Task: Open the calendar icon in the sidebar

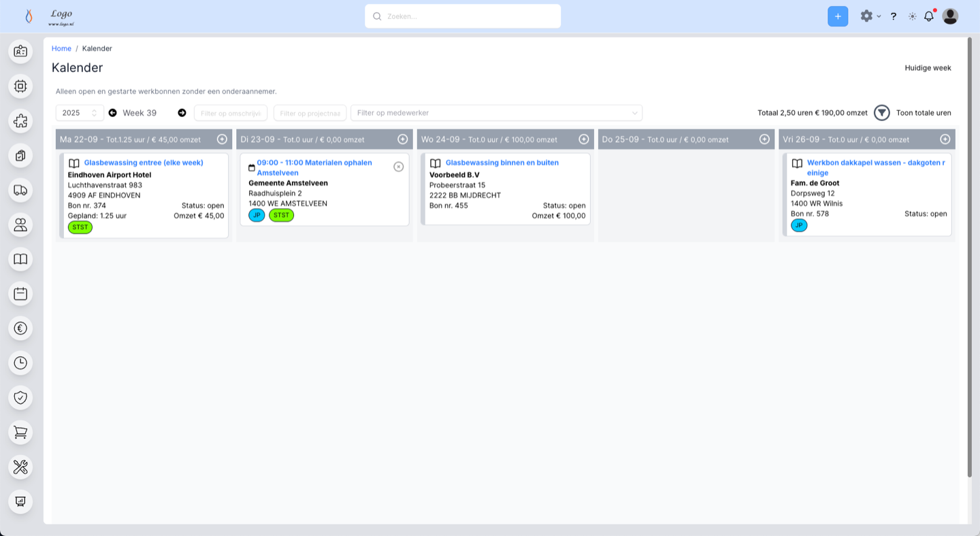Action: (20, 294)
